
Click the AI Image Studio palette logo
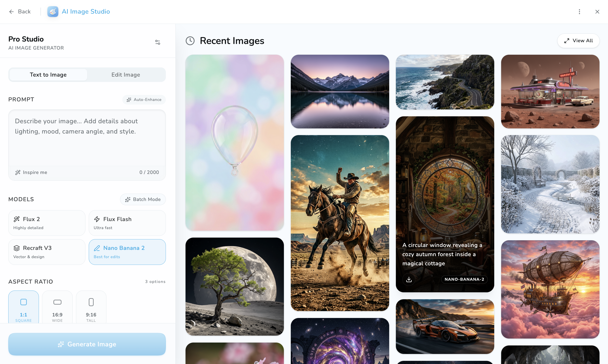(53, 12)
